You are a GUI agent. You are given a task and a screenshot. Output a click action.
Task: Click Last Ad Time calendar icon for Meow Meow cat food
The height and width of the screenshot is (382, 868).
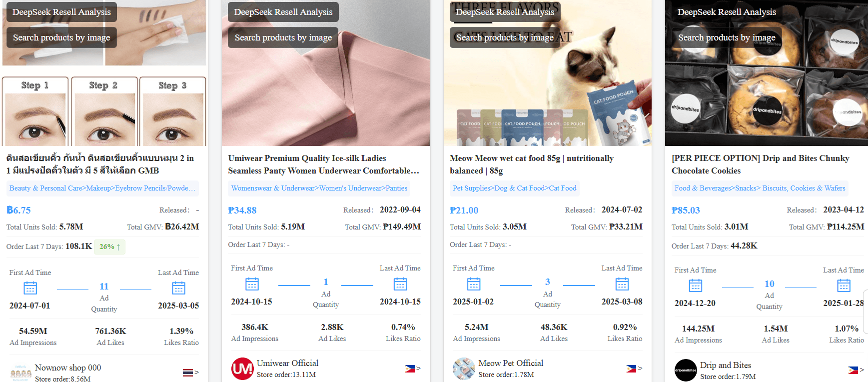[622, 284]
